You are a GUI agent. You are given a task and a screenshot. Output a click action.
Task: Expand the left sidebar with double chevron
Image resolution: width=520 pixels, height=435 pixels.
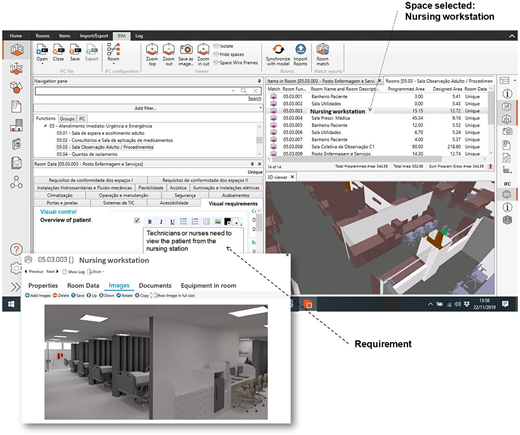point(15,287)
